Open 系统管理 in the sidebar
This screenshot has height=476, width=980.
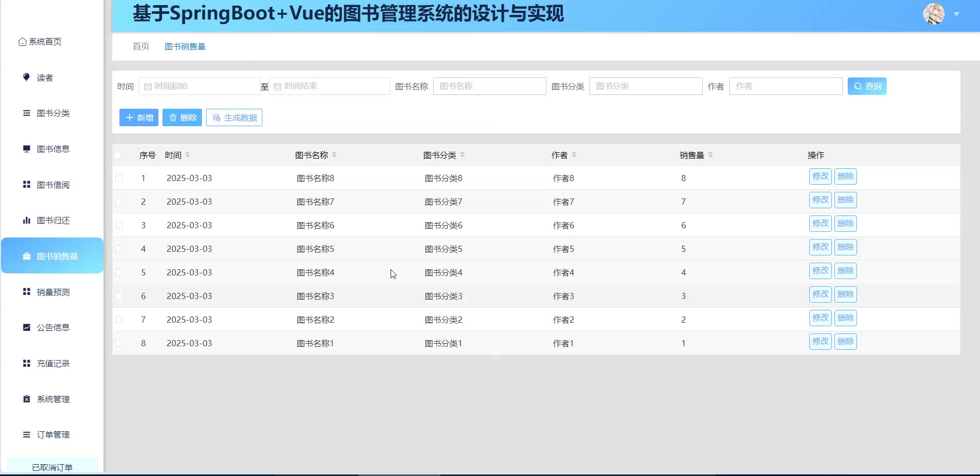[52, 399]
